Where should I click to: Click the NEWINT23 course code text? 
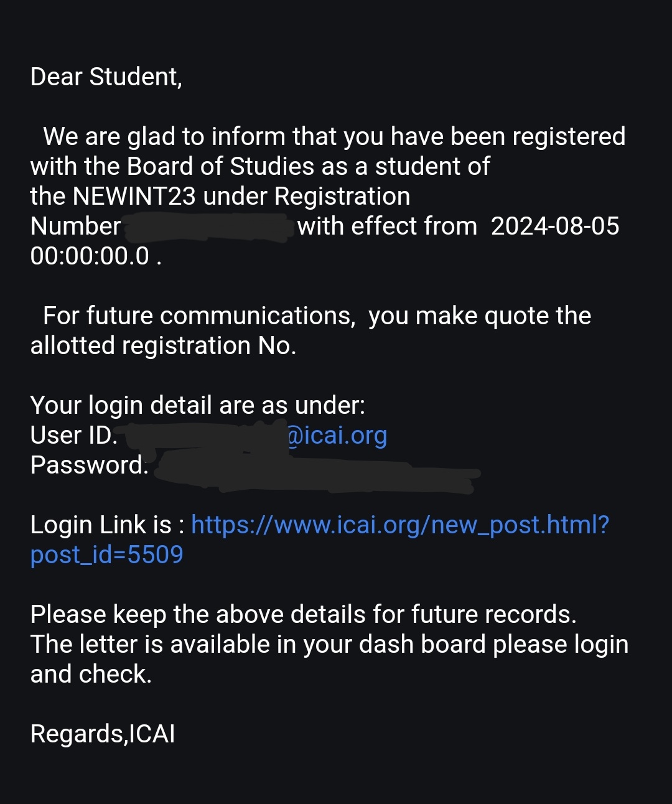point(134,197)
